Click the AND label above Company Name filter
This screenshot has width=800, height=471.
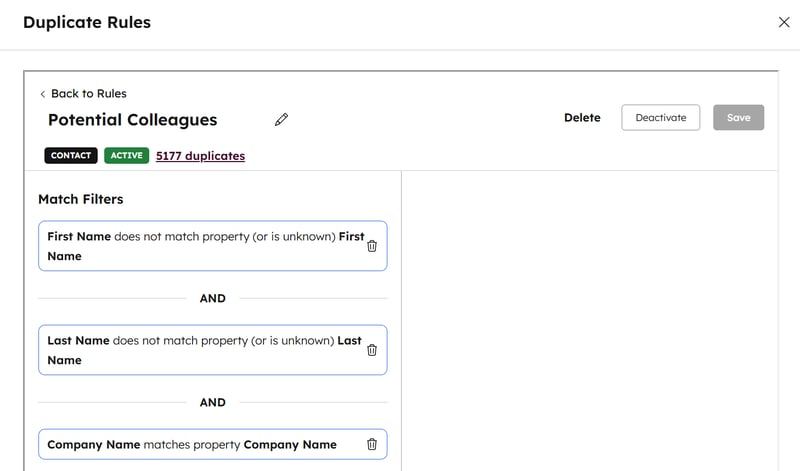(213, 402)
